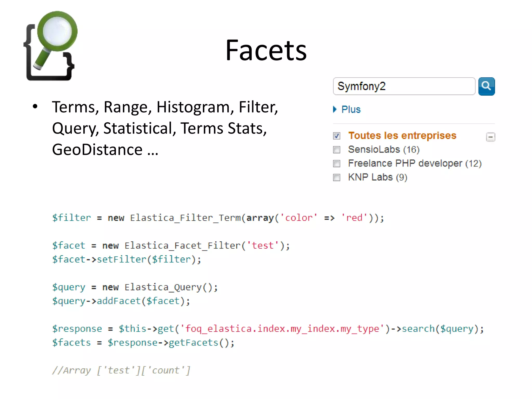Click the code line $query->addFacet($facet);
This screenshot has height=399, width=532.
coord(121,301)
